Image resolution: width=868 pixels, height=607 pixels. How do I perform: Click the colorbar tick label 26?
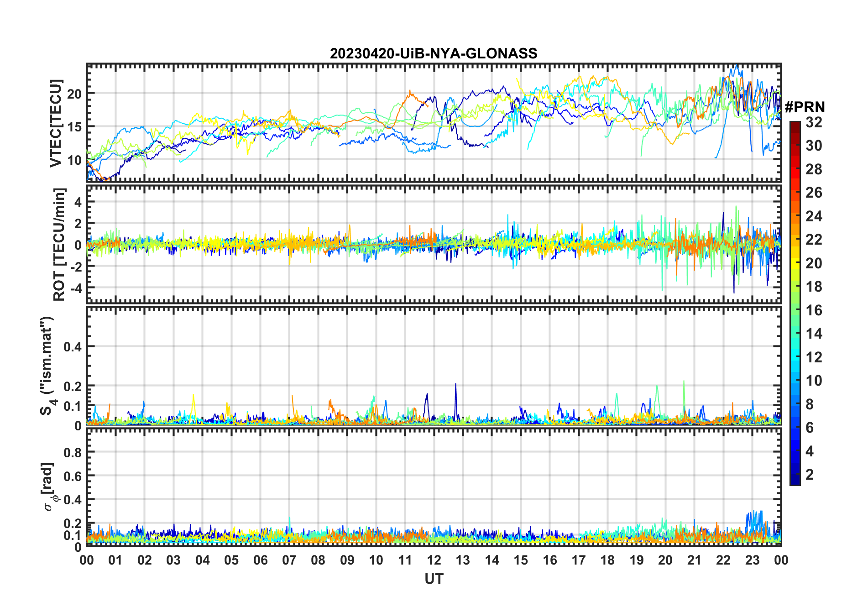[x=814, y=192]
